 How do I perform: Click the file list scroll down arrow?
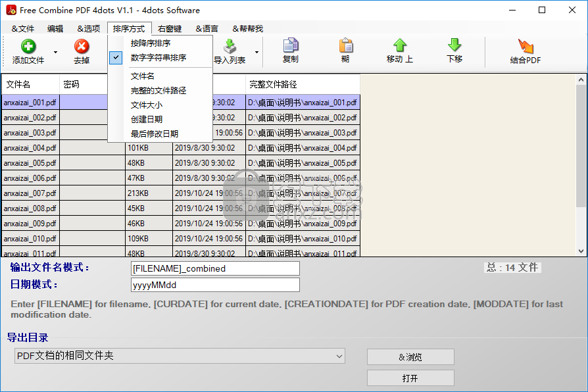581,251
